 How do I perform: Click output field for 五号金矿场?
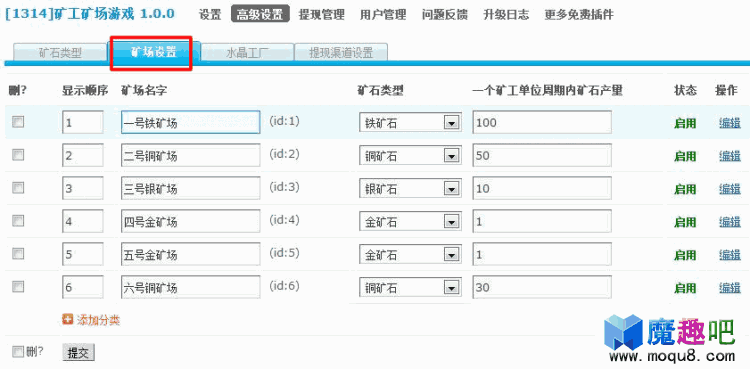[542, 254]
